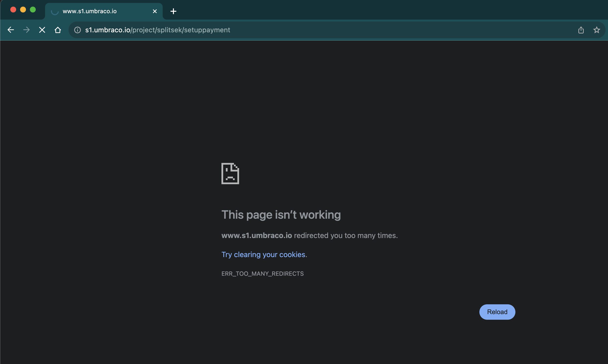
Task: Click the share page icon
Action: coord(581,30)
